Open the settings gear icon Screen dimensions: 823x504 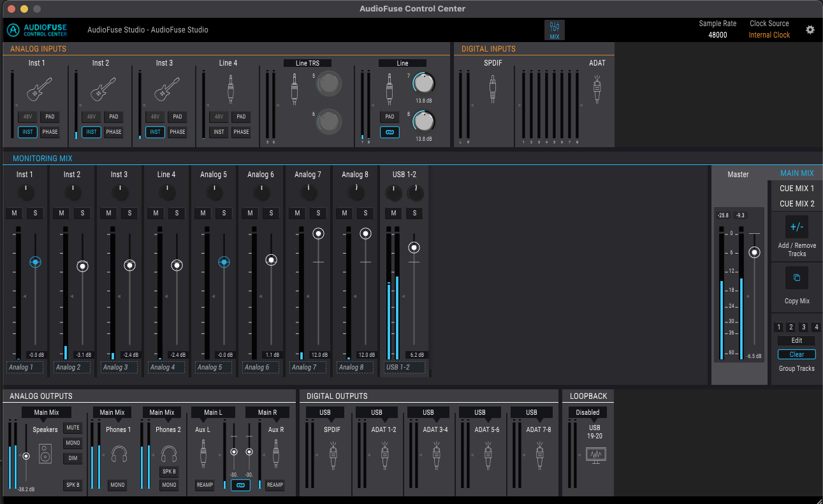(x=810, y=29)
